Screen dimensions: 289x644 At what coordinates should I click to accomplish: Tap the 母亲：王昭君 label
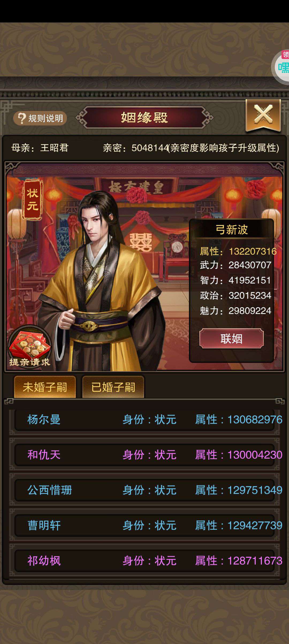[40, 148]
